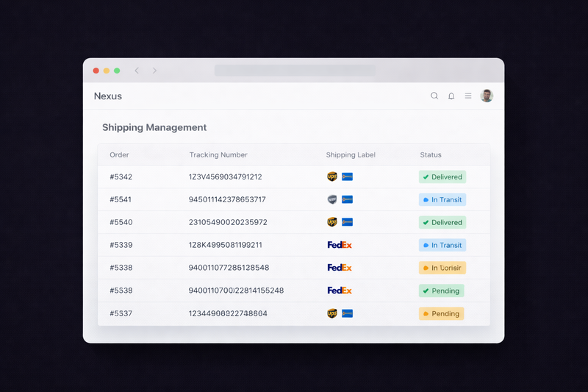Screen dimensions: 588x392
Task: Open the user profile avatar
Action: pyautogui.click(x=487, y=96)
